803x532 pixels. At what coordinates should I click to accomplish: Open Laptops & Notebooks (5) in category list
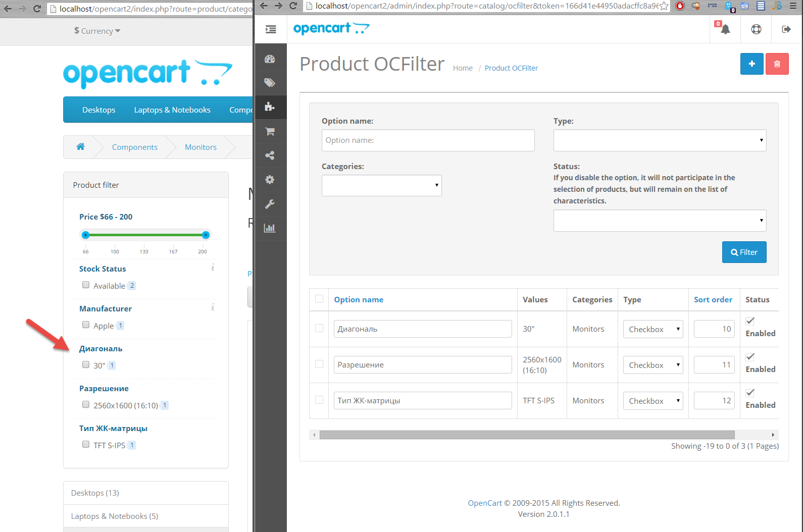point(146,516)
